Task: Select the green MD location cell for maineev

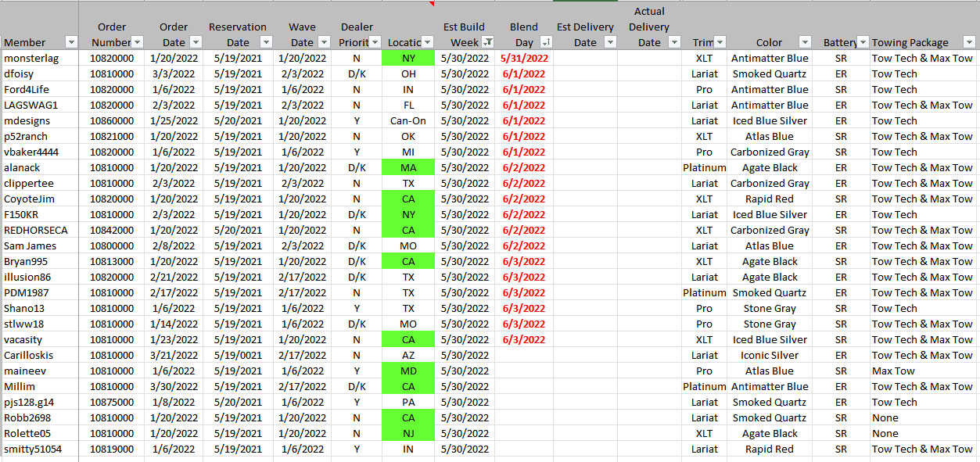Action: click(x=408, y=371)
